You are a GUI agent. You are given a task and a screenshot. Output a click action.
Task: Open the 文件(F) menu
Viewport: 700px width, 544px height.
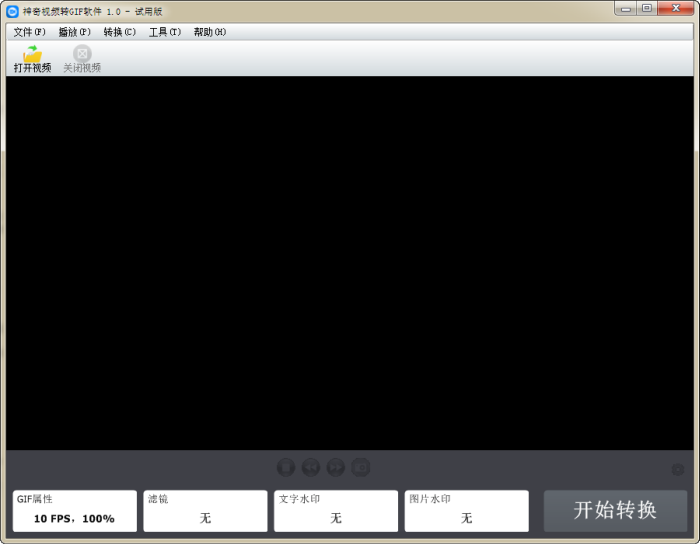coord(29,32)
